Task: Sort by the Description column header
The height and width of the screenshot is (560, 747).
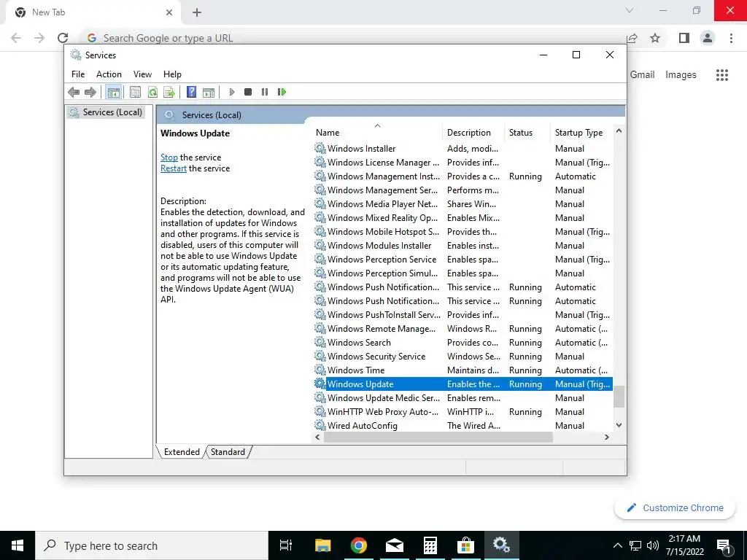Action: [x=473, y=133]
